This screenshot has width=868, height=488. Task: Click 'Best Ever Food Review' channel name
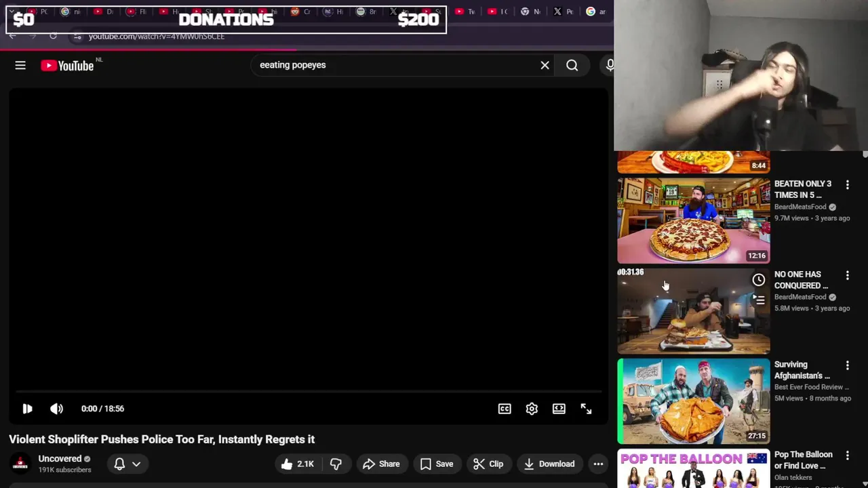click(x=811, y=387)
